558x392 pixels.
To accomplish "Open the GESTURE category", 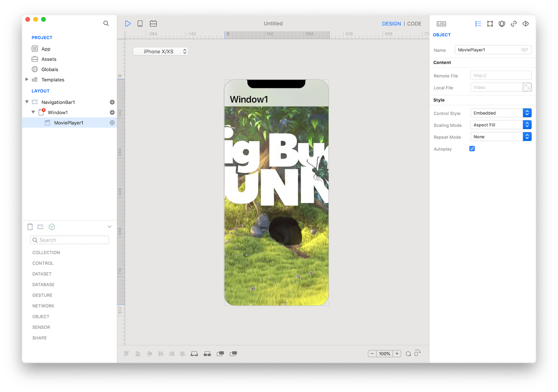I will coord(42,295).
